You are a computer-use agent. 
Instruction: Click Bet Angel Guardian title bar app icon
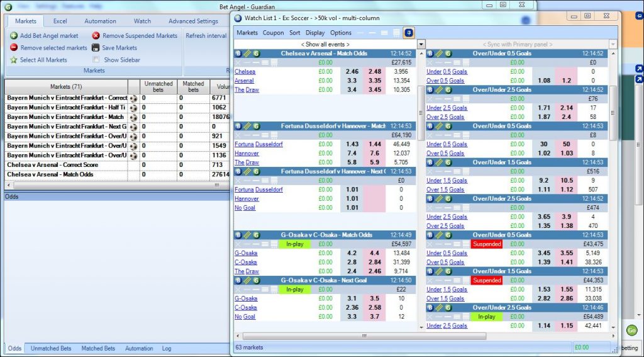[x=8, y=6]
